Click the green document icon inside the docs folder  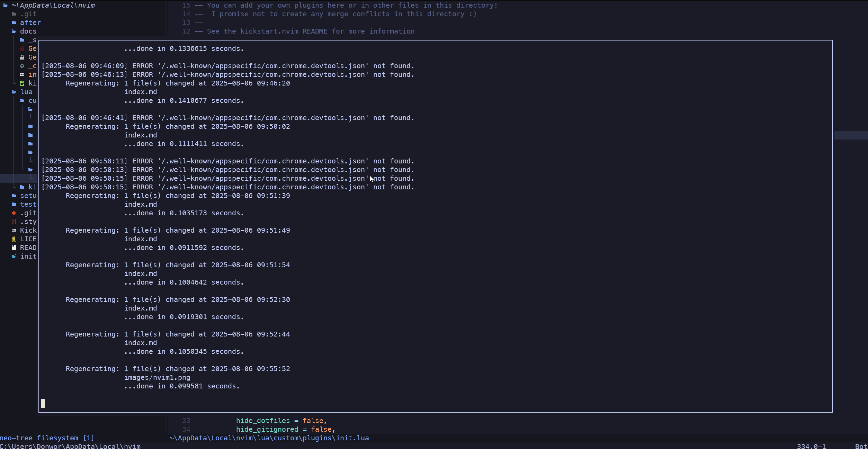pos(22,83)
